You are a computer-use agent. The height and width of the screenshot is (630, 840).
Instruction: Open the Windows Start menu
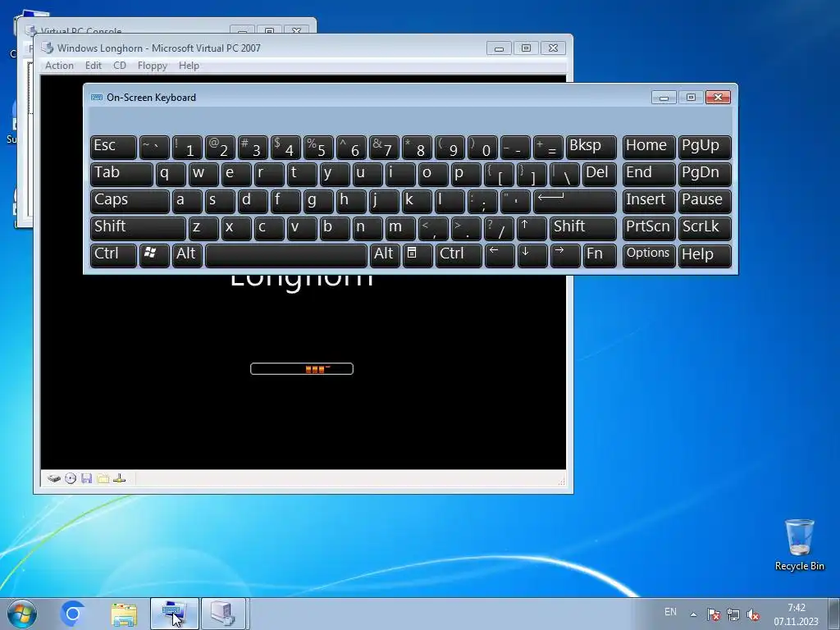coord(22,614)
